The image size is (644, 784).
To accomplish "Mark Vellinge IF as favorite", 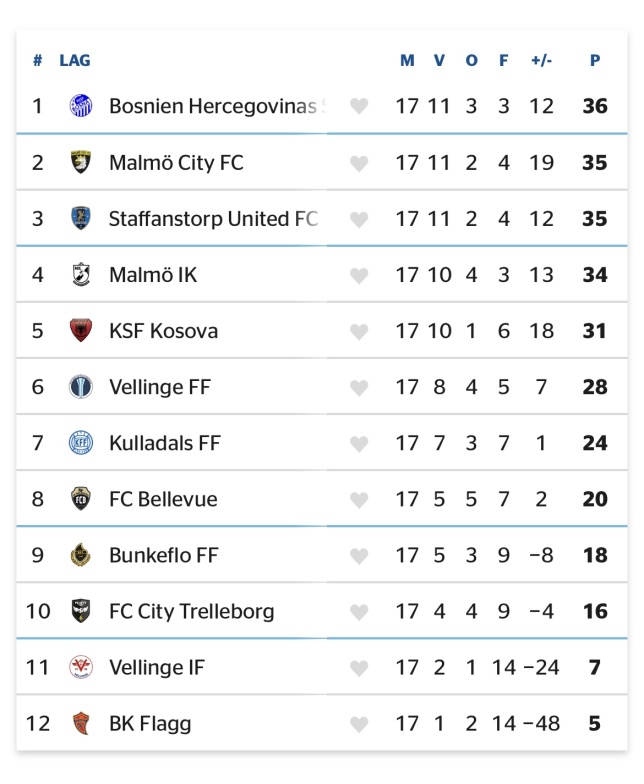I will (x=359, y=668).
